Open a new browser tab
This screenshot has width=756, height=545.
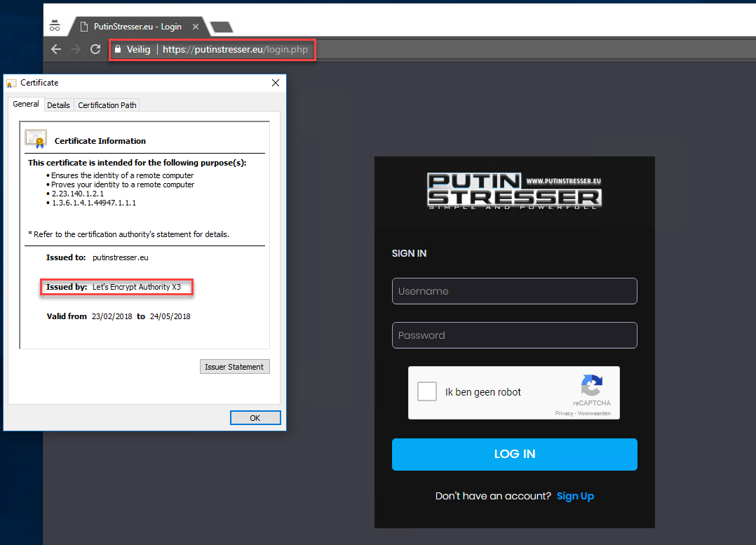coord(222,27)
